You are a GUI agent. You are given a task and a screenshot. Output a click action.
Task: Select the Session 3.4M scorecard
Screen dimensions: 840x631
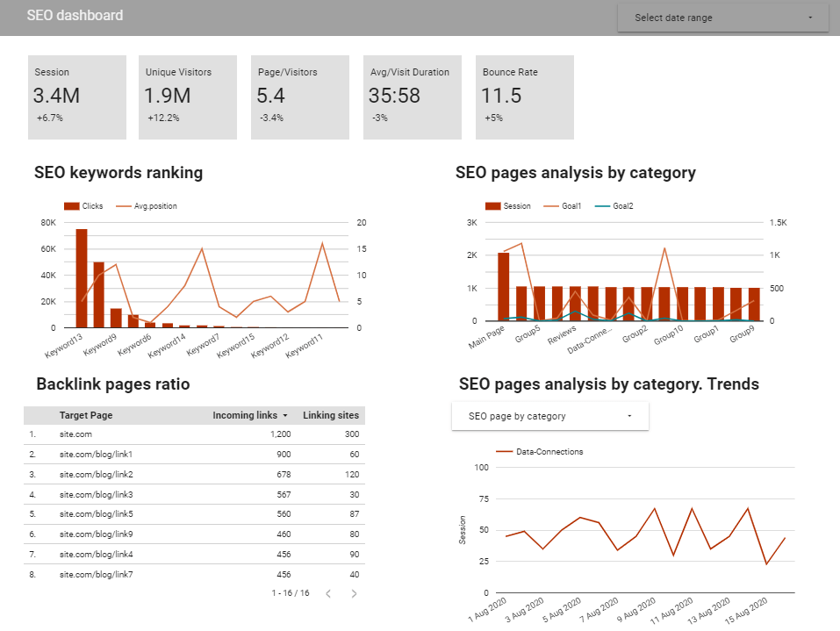tap(76, 97)
